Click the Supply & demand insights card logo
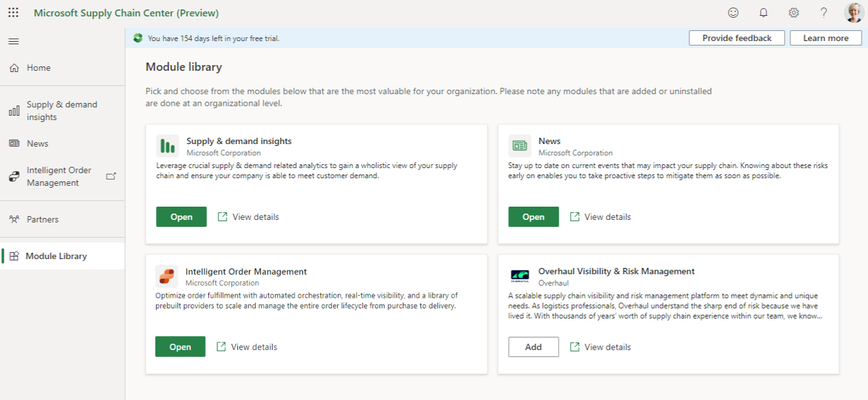 pos(167,146)
